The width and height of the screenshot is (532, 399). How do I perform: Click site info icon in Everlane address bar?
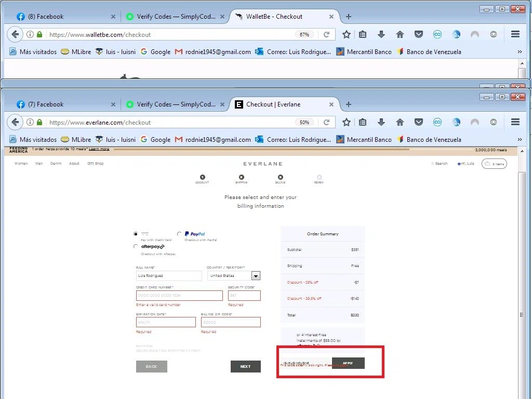(30, 122)
